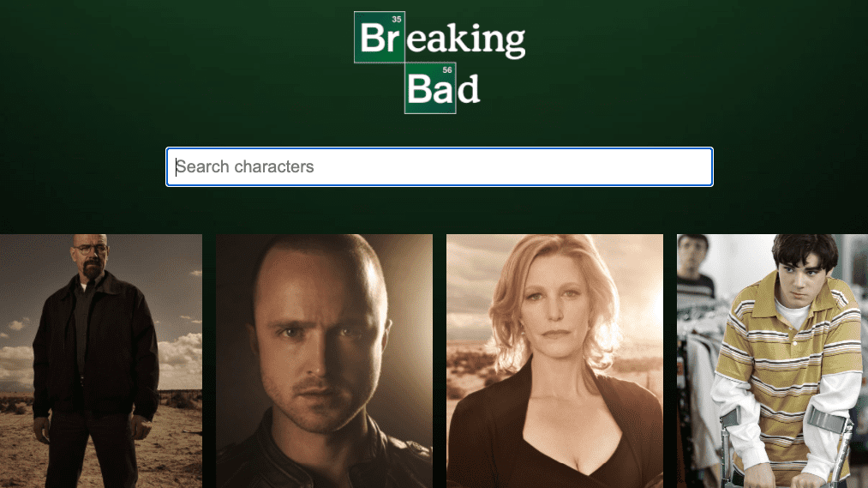Viewport: 868px width, 488px height.
Task: Click the Breaking Bad logo
Action: pyautogui.click(x=440, y=63)
